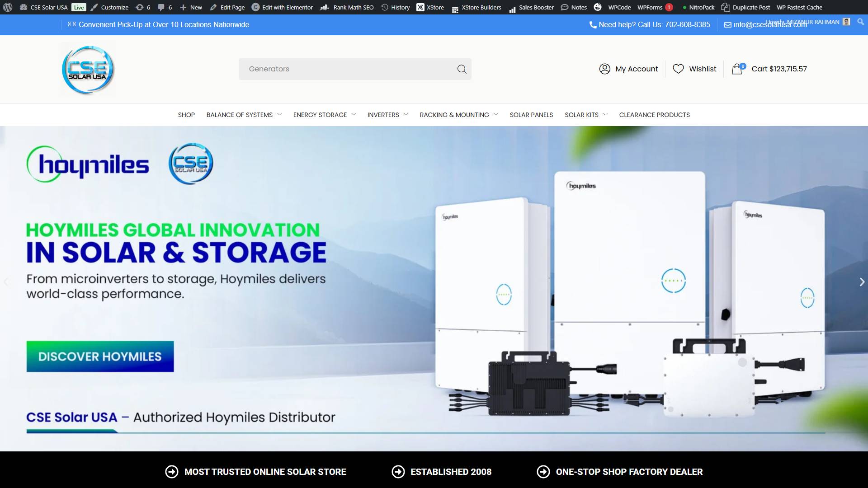Expand the Energy Storage menu chevron
868x488 pixels.
[x=354, y=115]
